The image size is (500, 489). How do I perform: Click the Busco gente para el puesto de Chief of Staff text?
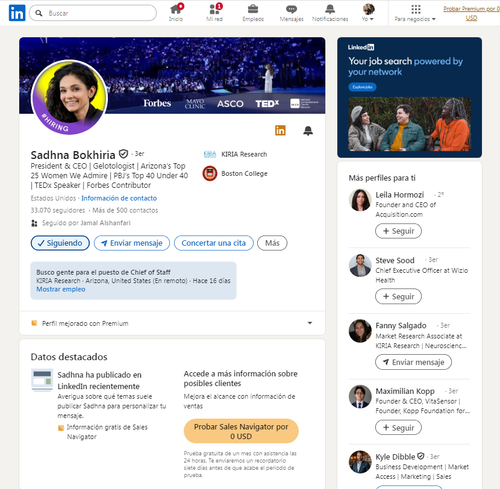point(103,272)
